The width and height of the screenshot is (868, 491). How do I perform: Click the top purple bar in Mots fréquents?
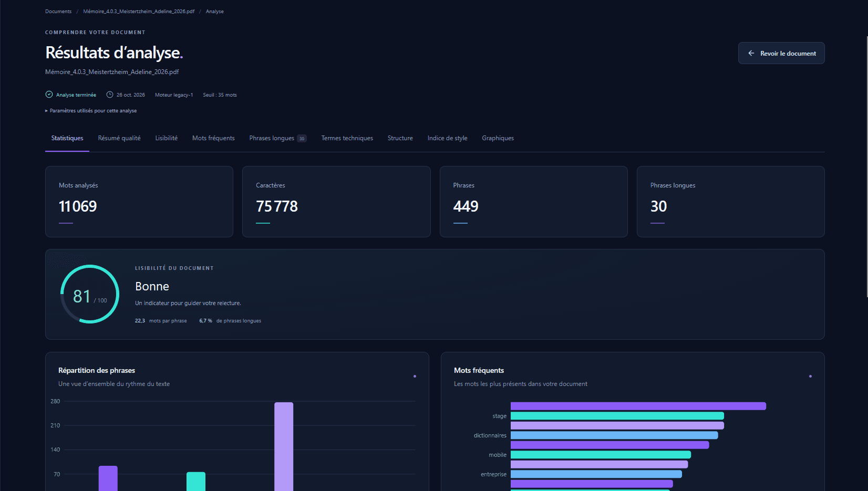[x=638, y=406]
